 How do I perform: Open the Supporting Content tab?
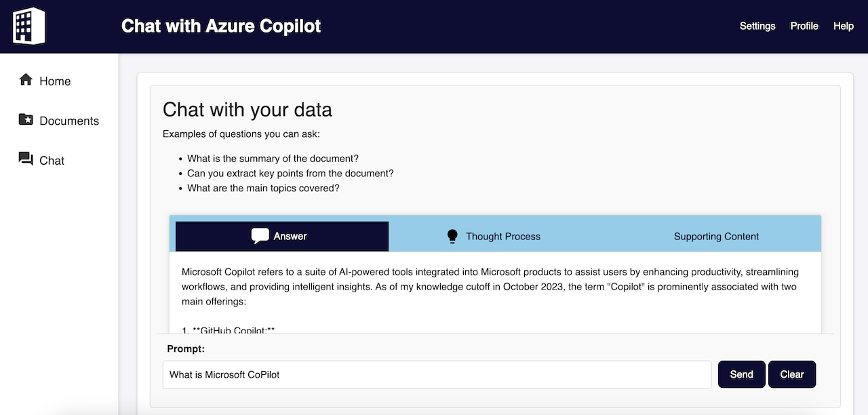pos(716,236)
